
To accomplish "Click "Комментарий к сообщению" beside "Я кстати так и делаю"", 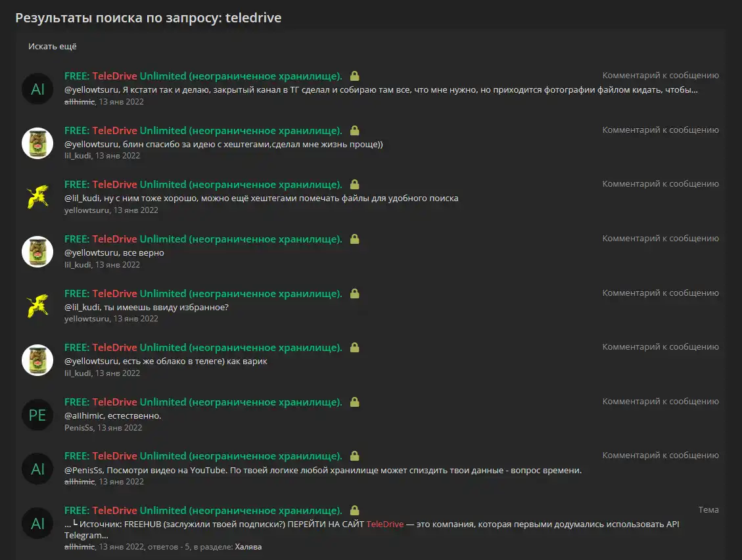I will 660,75.
